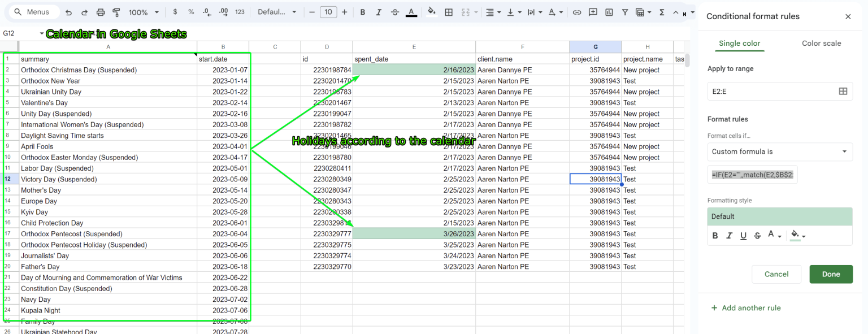Toggle bold formatting
Viewport: 868px width, 334px height.
[x=362, y=11]
